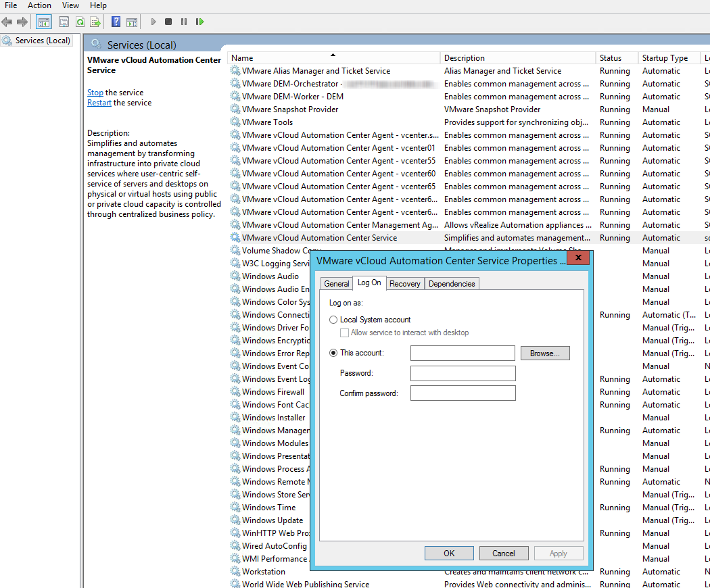Screen dimensions: 710x588
Task: Click the Stop Service square icon
Action: (x=168, y=22)
